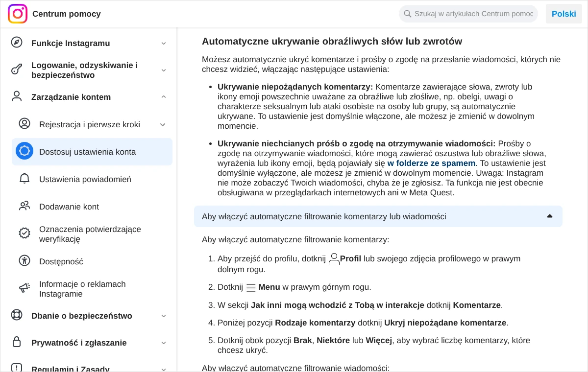Click the 'Aby włączyć automatyczne filtrowanie komentarzy' header
Screen dimensions: 588x372
point(378,216)
